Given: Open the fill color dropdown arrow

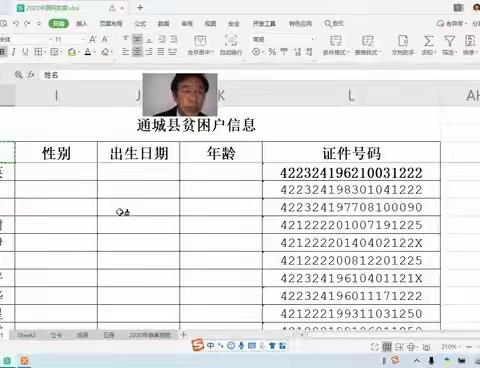Looking at the screenshot, I should [x=79, y=52].
